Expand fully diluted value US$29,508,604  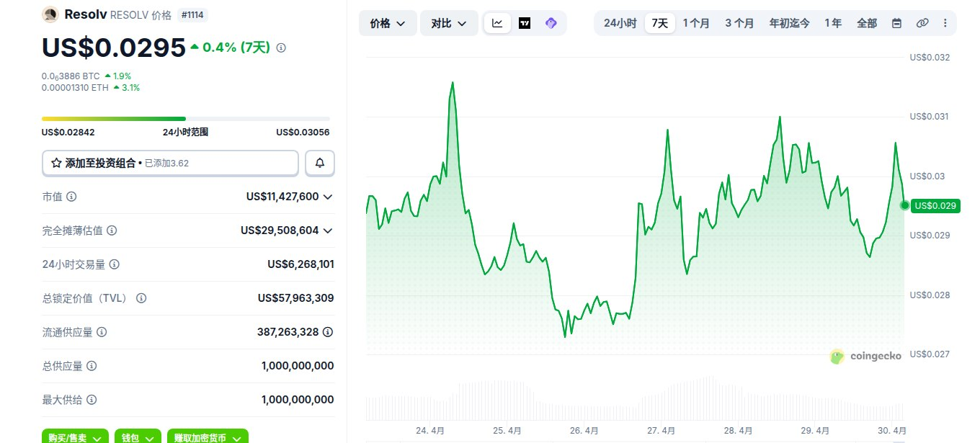coord(328,231)
